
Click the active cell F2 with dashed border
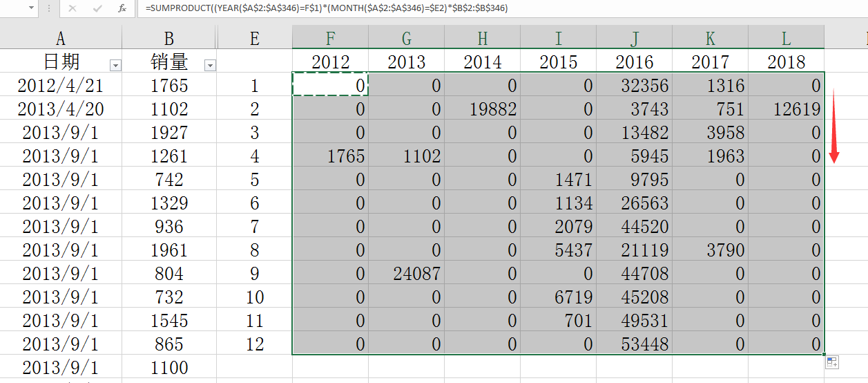331,85
